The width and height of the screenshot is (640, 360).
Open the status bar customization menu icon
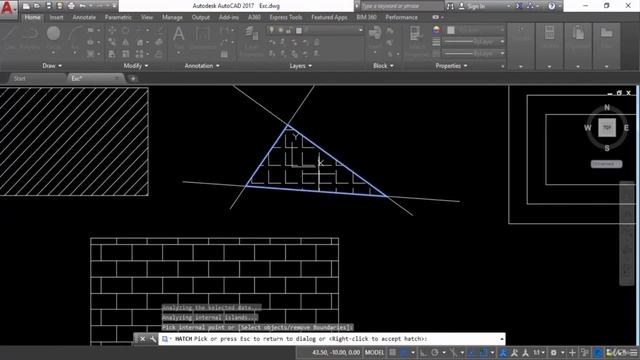(x=633, y=353)
